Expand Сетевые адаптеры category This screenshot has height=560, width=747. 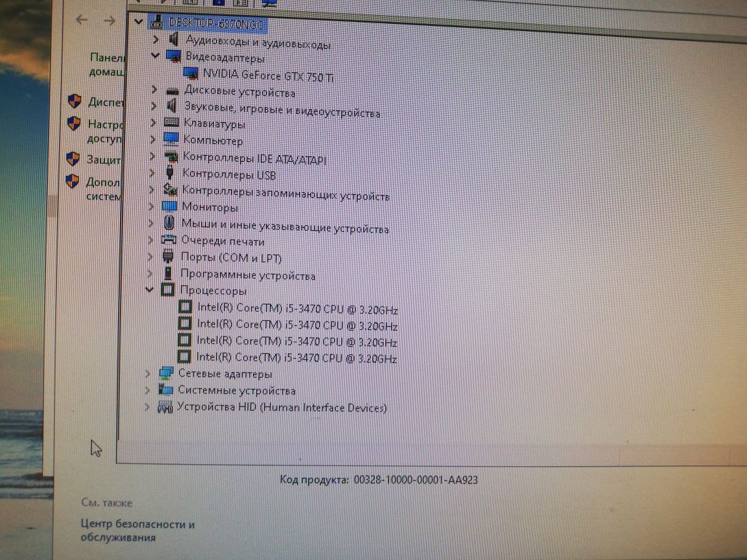(148, 373)
